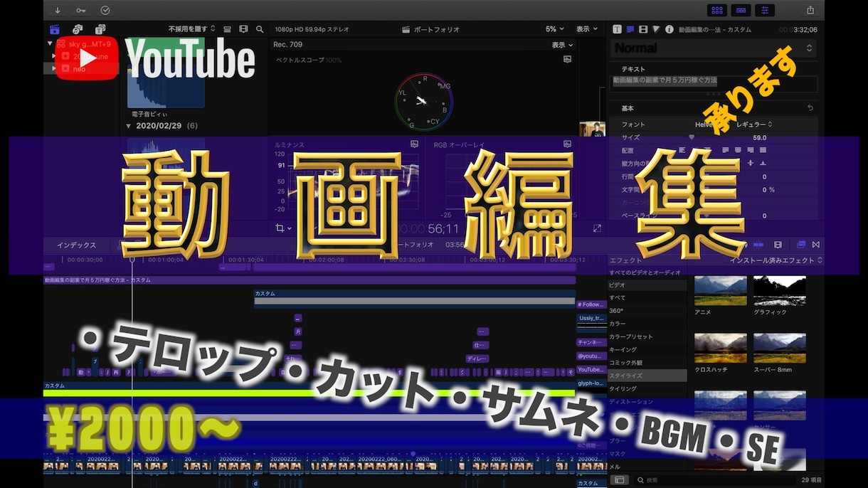Image resolution: width=868 pixels, height=488 pixels.
Task: Select the グラフィック effect thumbnail
Action: pos(780,290)
